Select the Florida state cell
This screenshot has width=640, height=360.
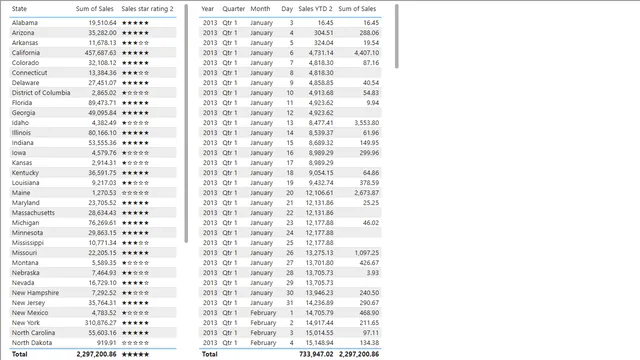[x=22, y=103]
